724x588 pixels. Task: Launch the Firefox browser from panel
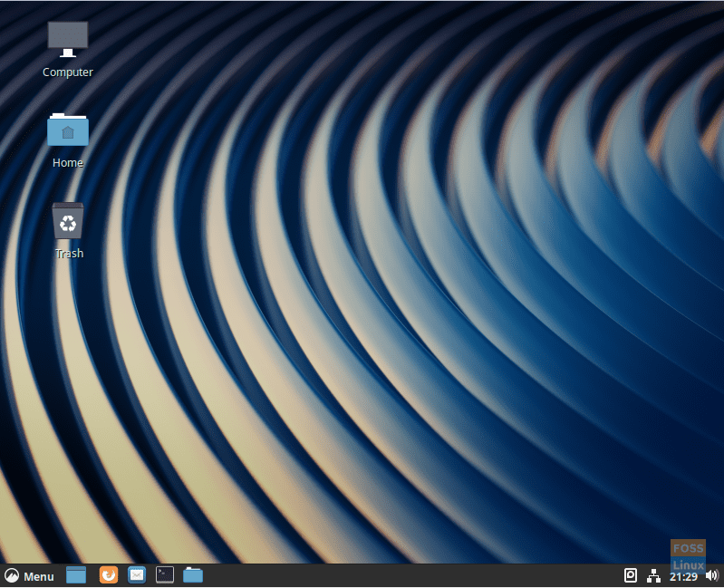109,575
